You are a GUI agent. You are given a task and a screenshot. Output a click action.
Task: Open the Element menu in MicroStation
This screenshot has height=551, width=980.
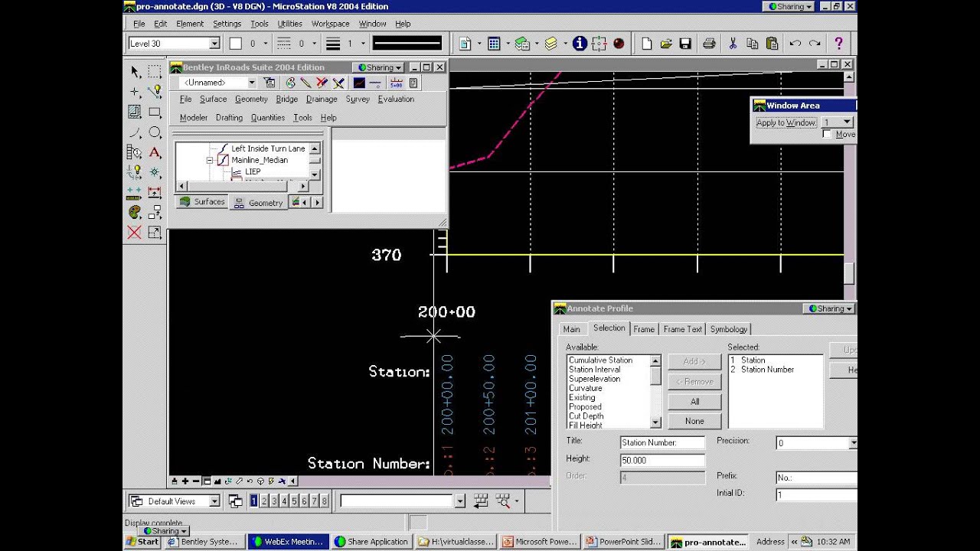click(190, 24)
